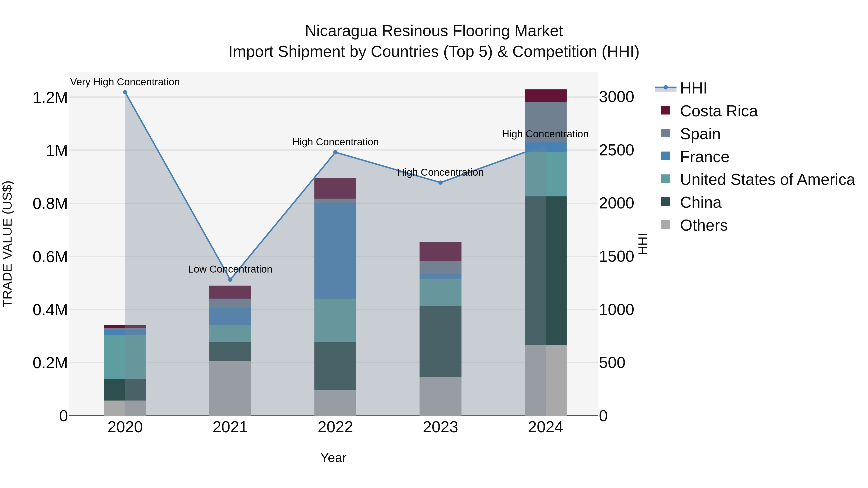This screenshot has width=868, height=488.
Task: Toggle Costa Rica series in legend
Action: (709, 111)
